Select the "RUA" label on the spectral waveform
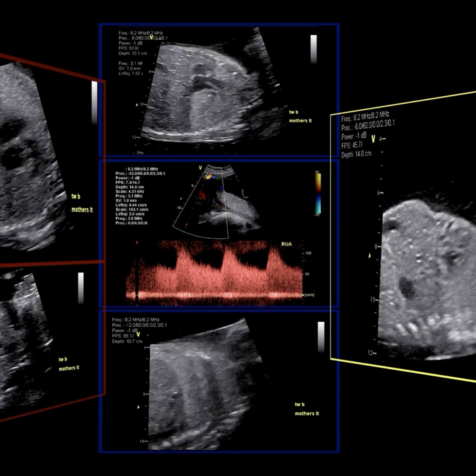The width and height of the screenshot is (476, 476). (286, 244)
